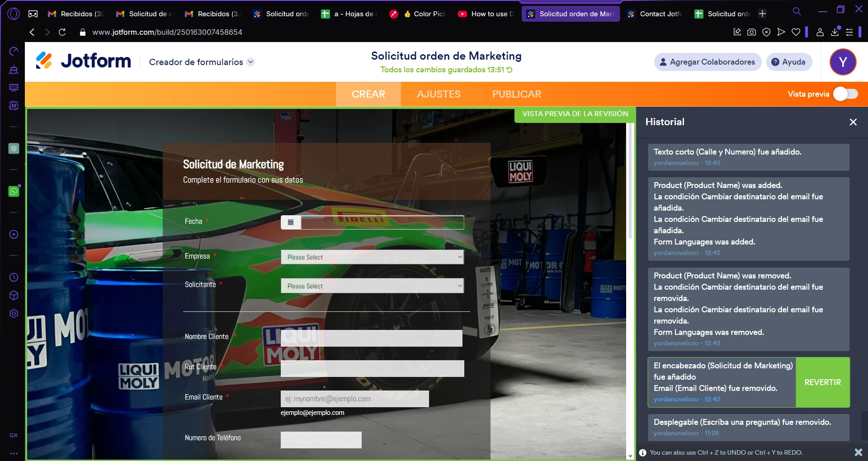The height and width of the screenshot is (461, 868).
Task: Click the Jotform logo
Action: 84,61
